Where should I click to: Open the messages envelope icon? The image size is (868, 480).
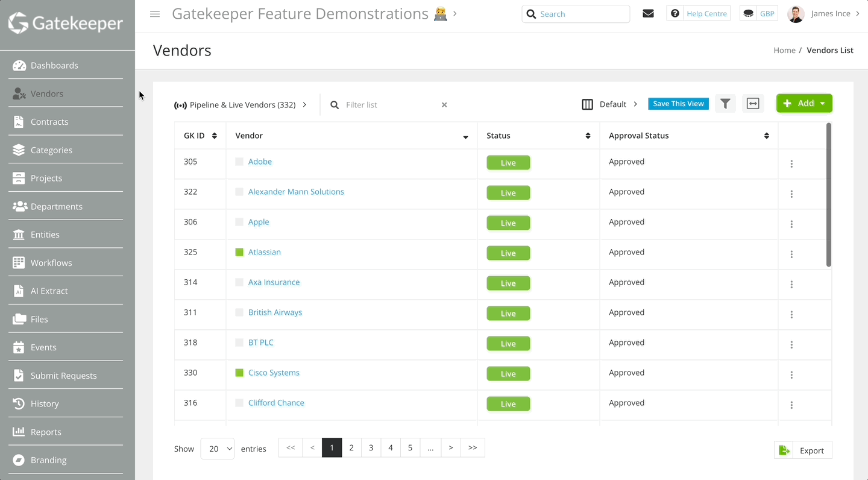coord(648,13)
